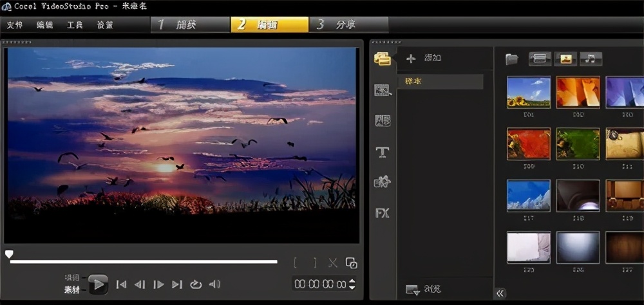This screenshot has width=644, height=305.
Task: Collapse library panel with double-chevron
Action: click(x=500, y=293)
